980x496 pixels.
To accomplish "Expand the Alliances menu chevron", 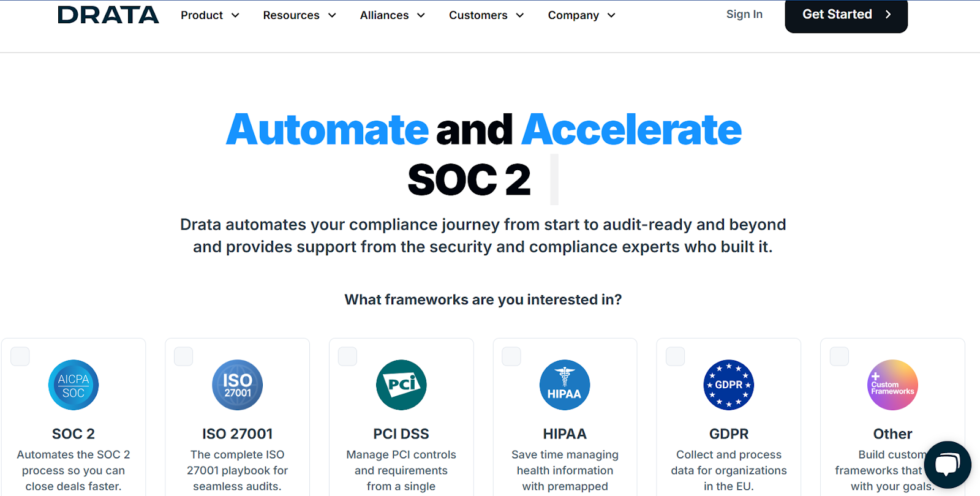I will point(421,15).
